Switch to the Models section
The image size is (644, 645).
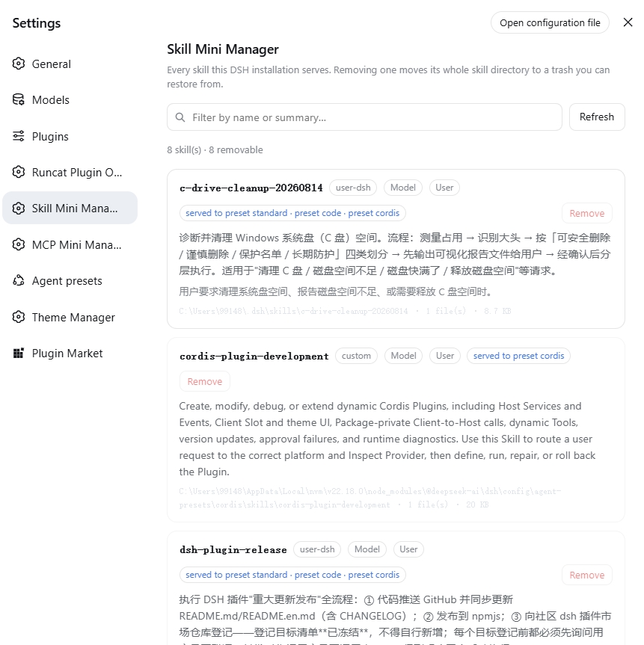[70, 99]
